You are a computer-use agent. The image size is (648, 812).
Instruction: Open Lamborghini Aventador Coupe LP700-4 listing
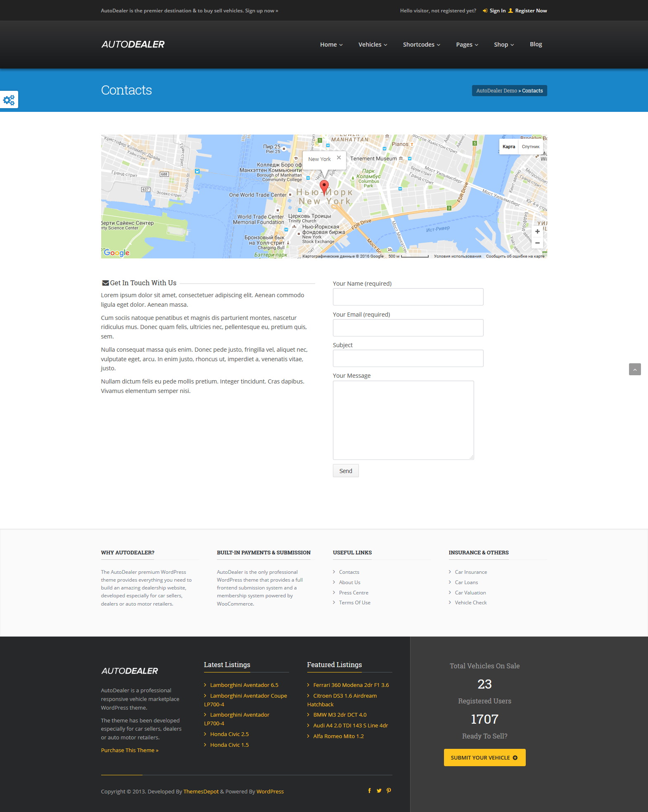[x=246, y=700]
